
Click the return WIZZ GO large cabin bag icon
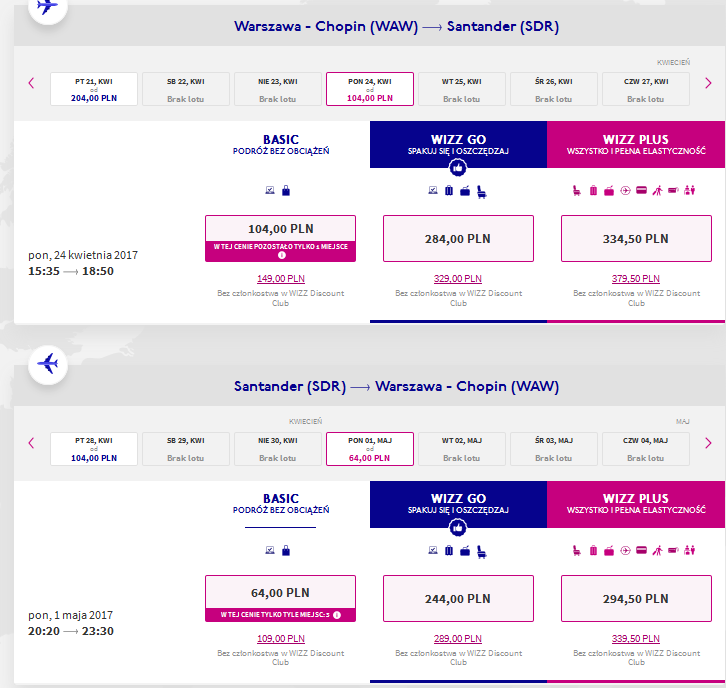[x=465, y=550]
